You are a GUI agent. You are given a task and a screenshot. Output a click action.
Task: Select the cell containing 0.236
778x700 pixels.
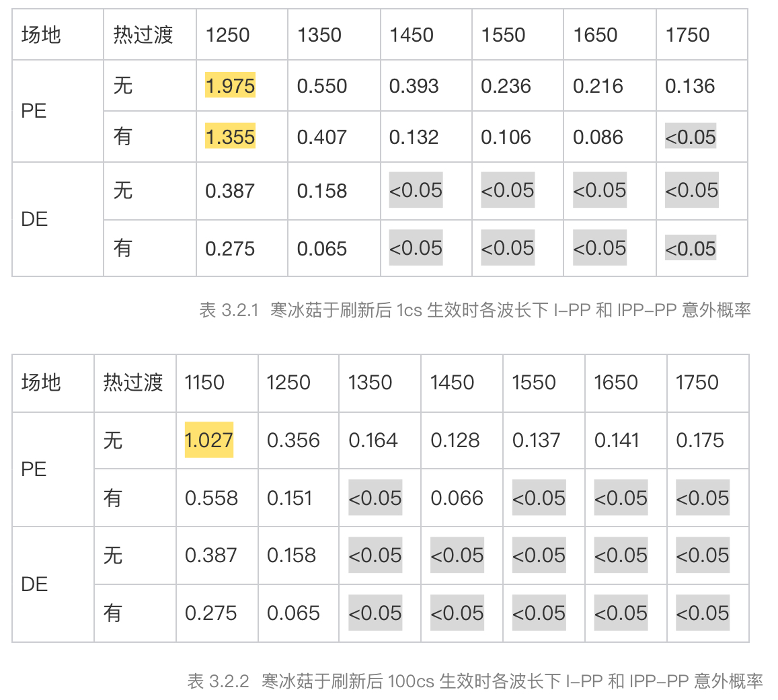point(506,86)
